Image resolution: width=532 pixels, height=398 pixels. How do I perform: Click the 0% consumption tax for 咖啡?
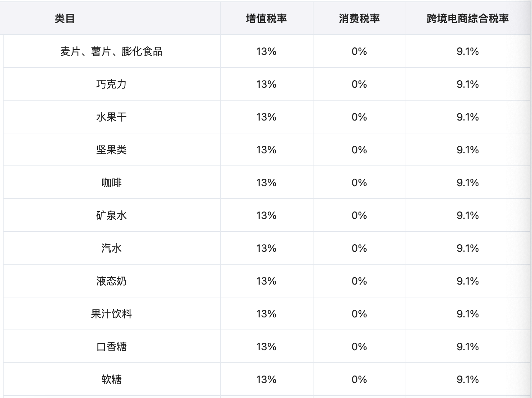coord(359,183)
